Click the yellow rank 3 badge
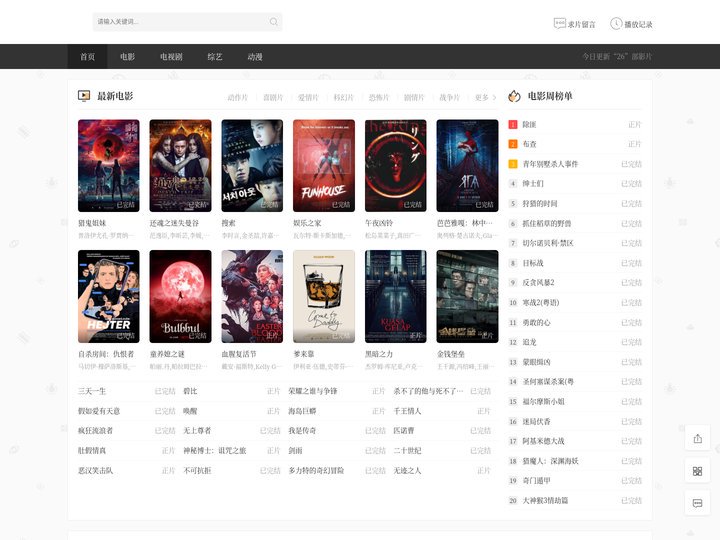This screenshot has width=720, height=540. coord(513,164)
